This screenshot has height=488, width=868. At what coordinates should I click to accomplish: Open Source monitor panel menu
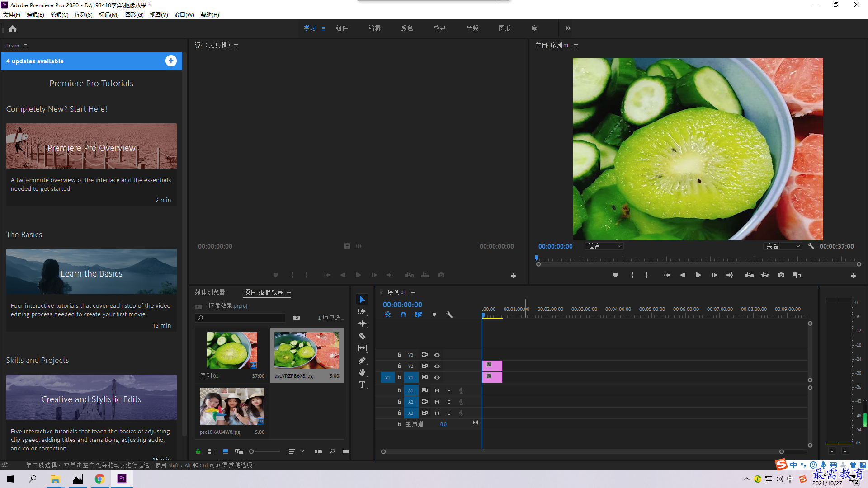236,46
